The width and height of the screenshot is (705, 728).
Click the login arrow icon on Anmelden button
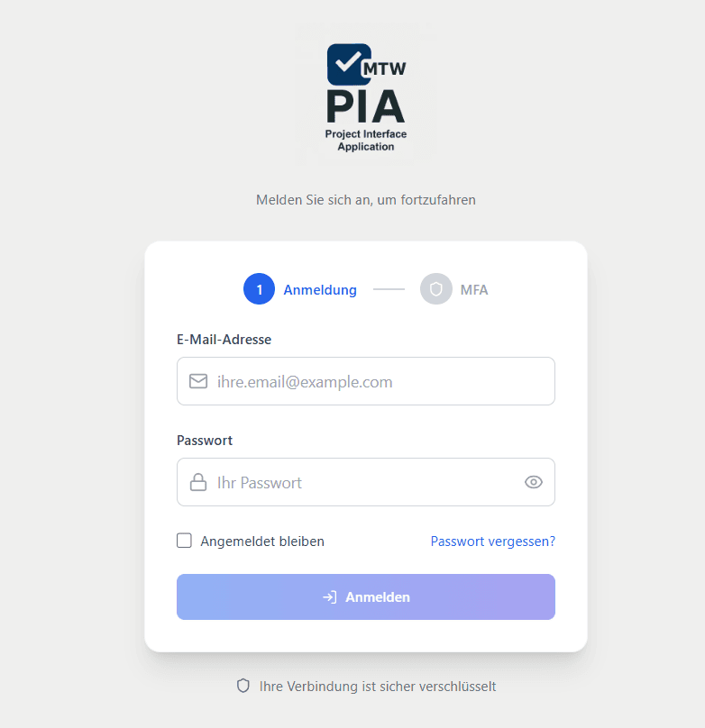[x=330, y=597]
